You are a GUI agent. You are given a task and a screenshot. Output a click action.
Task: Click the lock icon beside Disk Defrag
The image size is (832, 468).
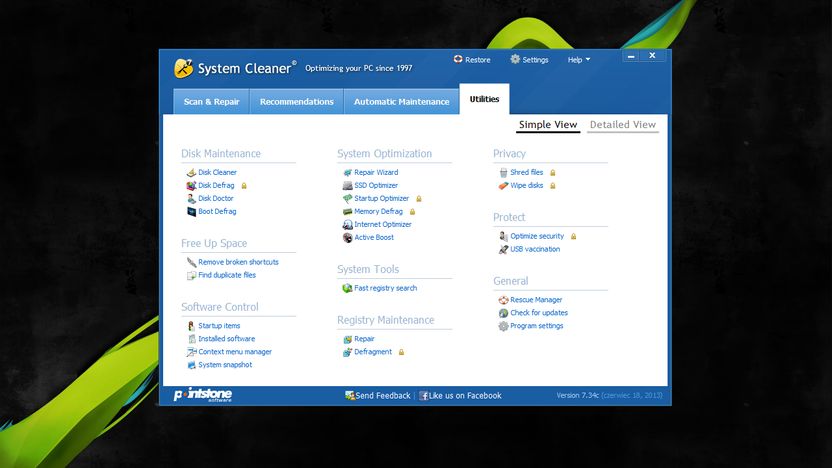[x=244, y=186]
